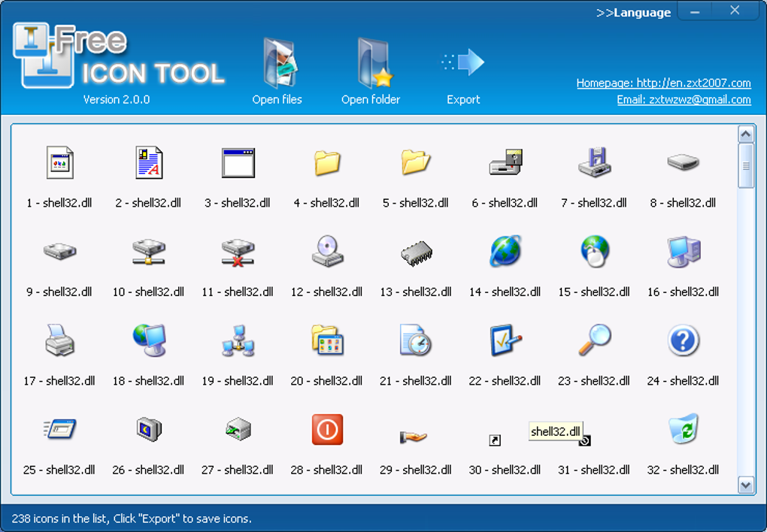
Task: Click the scrollbar down arrow
Action: pyautogui.click(x=746, y=485)
